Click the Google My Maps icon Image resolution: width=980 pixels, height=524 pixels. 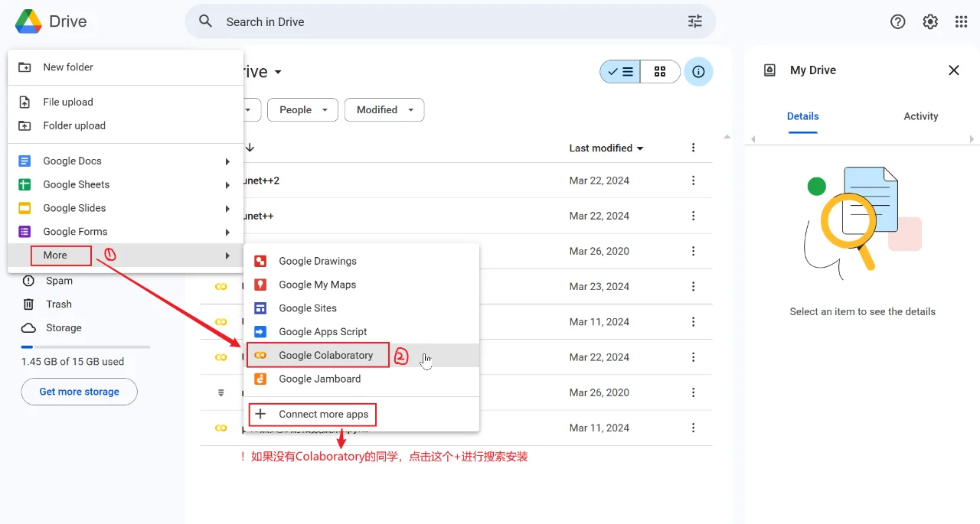click(x=260, y=285)
